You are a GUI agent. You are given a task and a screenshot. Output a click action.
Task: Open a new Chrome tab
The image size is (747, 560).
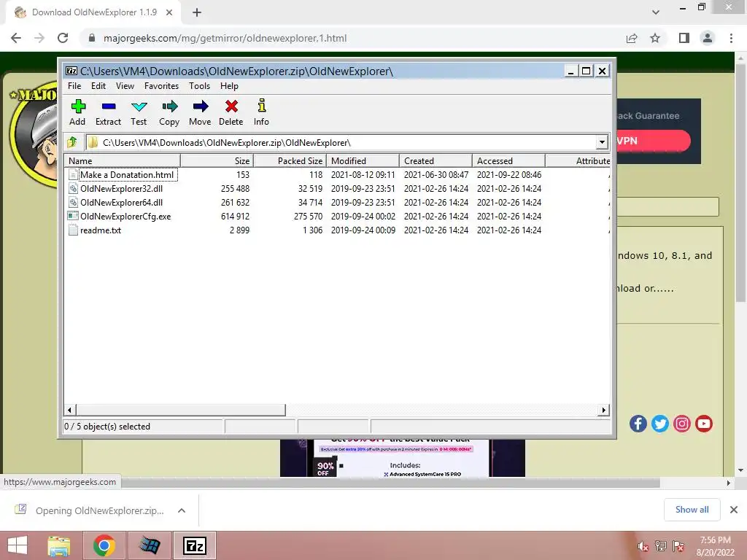click(x=197, y=13)
